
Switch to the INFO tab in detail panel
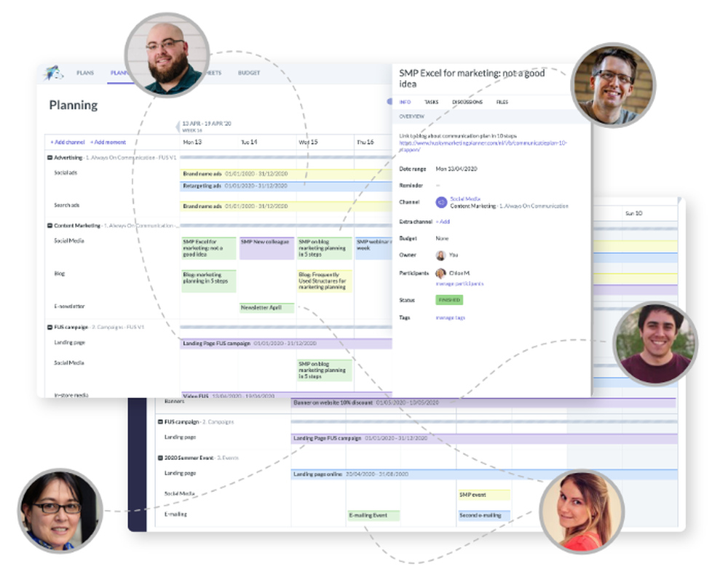click(x=405, y=102)
